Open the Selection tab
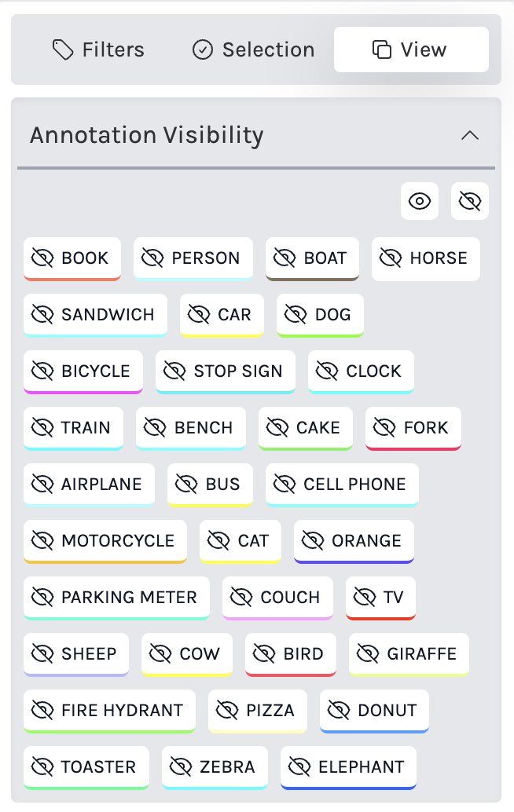The width and height of the screenshot is (514, 812). coord(253,50)
